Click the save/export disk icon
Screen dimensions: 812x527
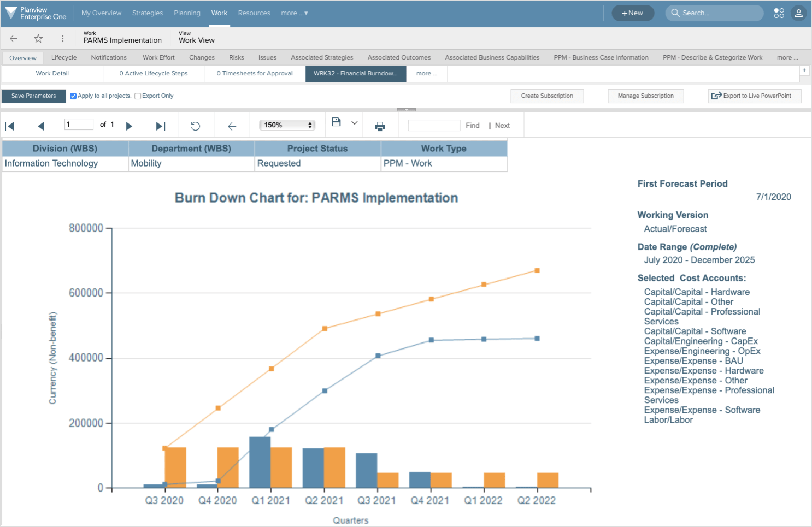pyautogui.click(x=336, y=122)
